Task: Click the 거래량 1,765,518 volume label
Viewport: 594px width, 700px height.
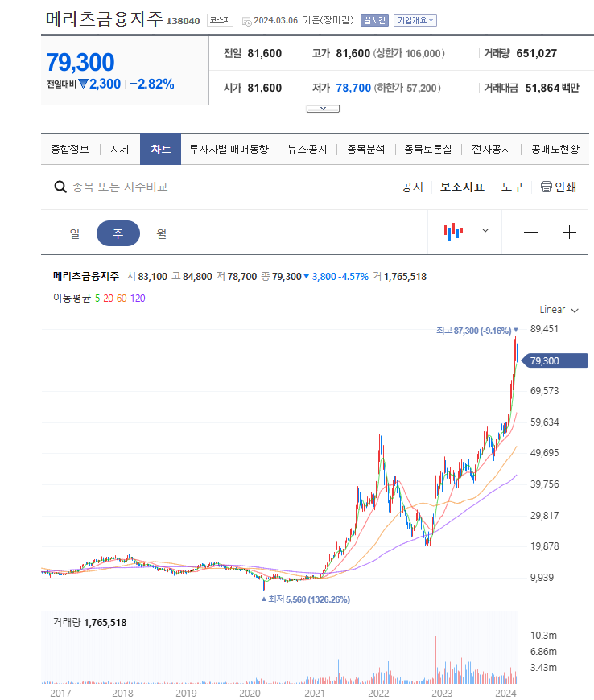Action: [x=90, y=622]
